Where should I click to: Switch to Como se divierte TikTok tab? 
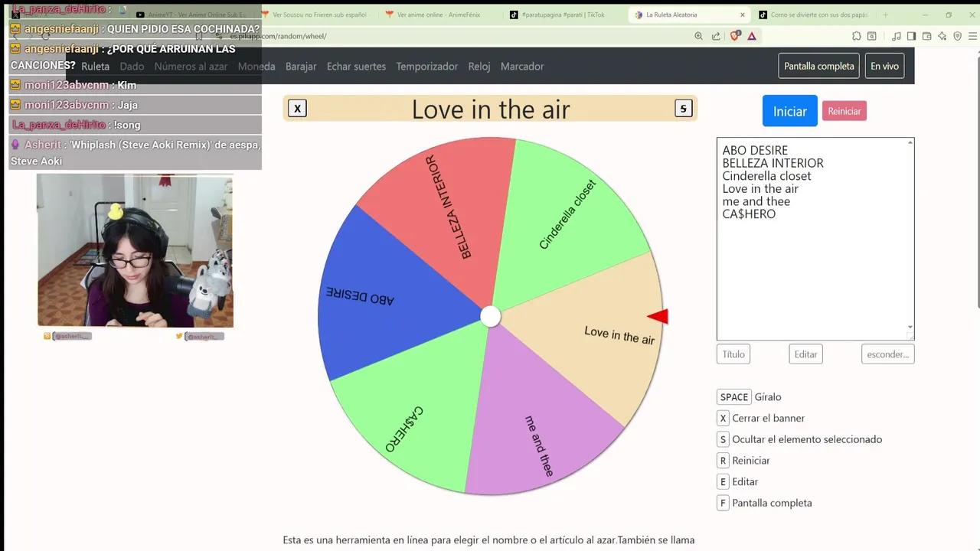pyautogui.click(x=814, y=15)
